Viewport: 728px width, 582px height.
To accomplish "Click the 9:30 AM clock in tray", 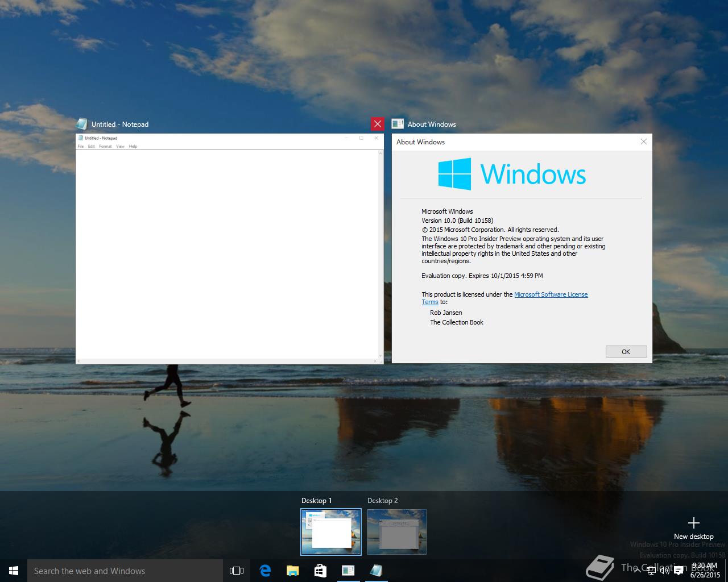I will [x=704, y=566].
